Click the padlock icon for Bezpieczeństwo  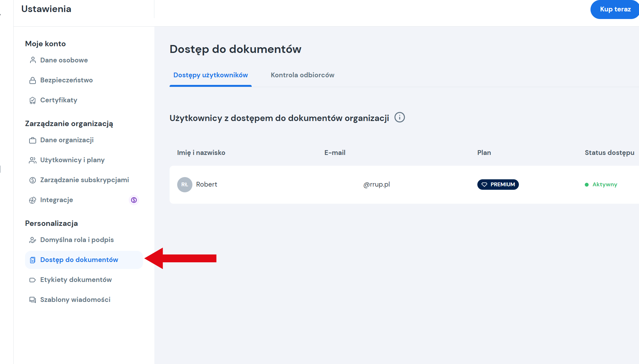pos(33,80)
